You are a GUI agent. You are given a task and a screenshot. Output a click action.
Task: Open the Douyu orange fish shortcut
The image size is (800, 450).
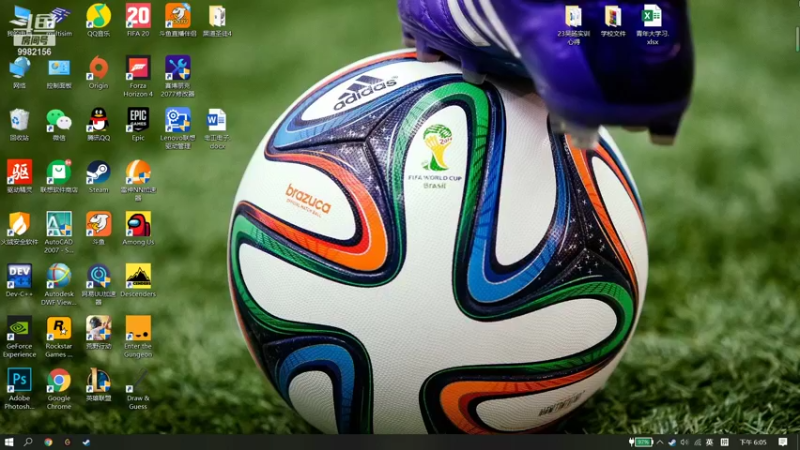pos(98,229)
